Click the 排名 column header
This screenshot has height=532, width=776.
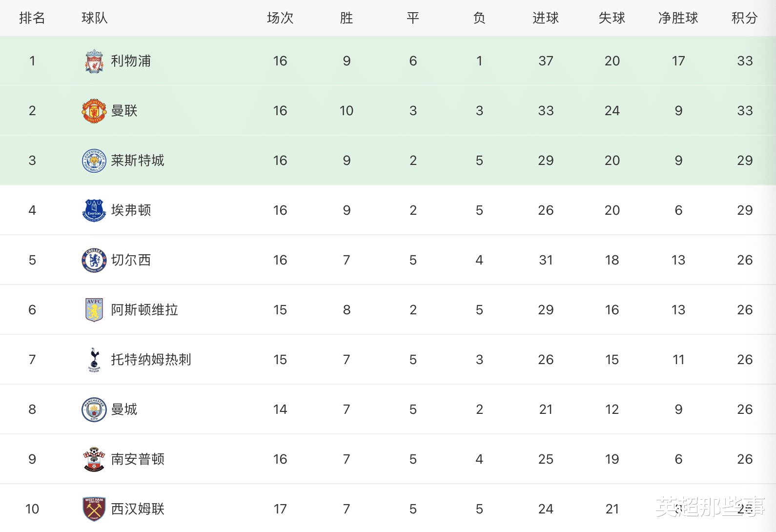coord(32,18)
